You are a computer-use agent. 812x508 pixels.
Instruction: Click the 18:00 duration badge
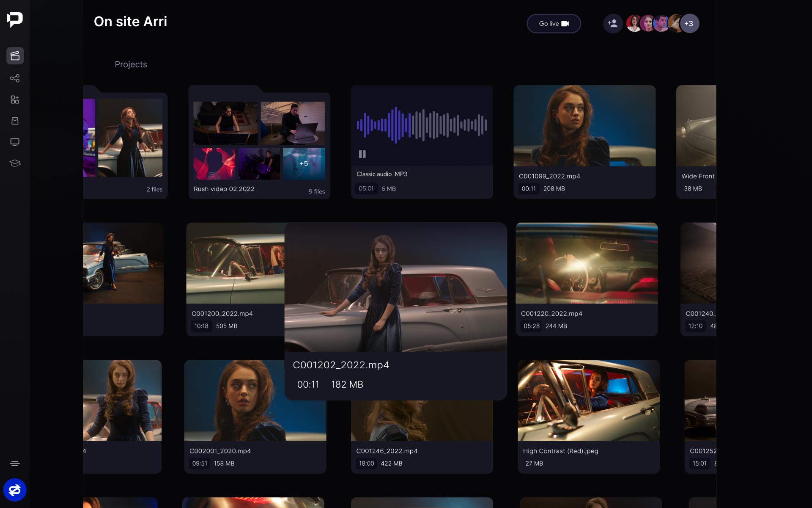point(367,464)
